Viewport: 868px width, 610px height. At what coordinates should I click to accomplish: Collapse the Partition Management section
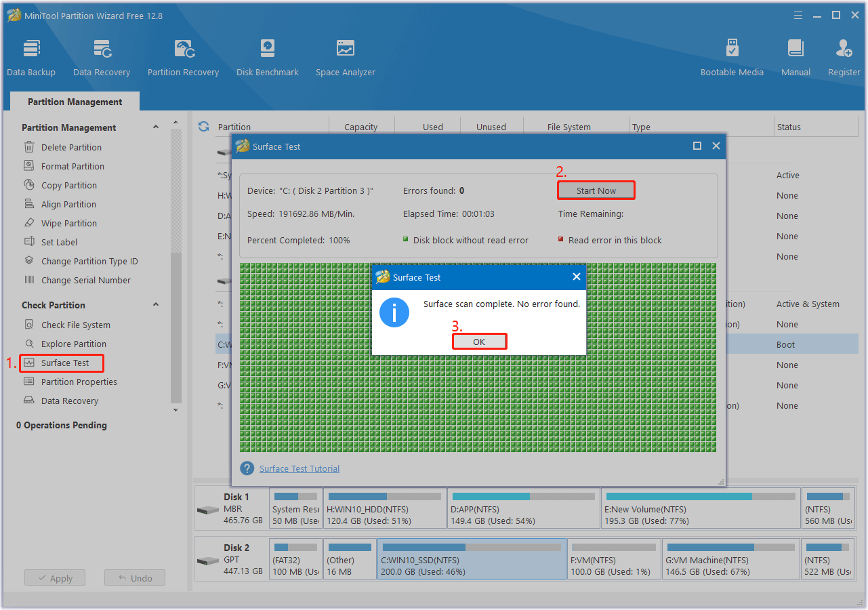[156, 127]
